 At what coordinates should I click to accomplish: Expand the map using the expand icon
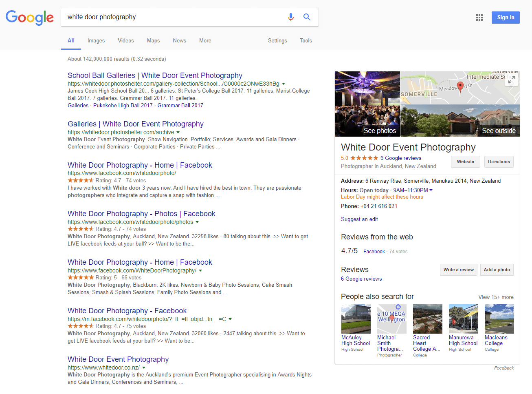[x=511, y=80]
